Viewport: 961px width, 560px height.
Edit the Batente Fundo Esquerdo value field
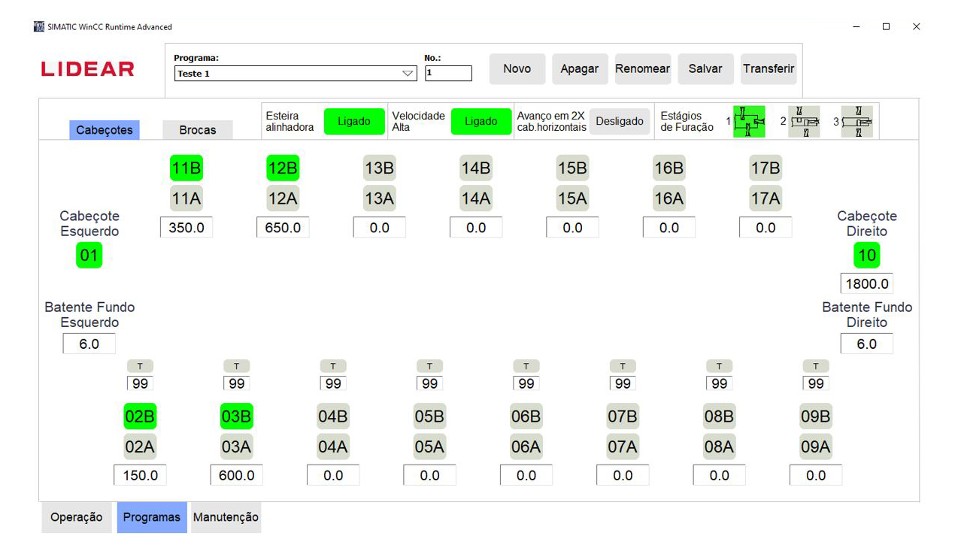[x=89, y=344]
